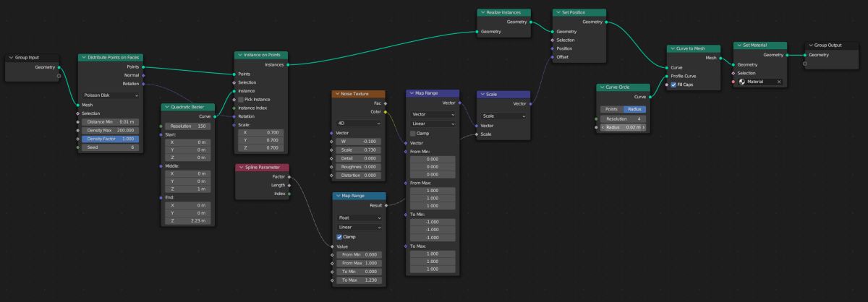
Task: Click the Normal output socket of Distribute Points
Action: coord(144,75)
